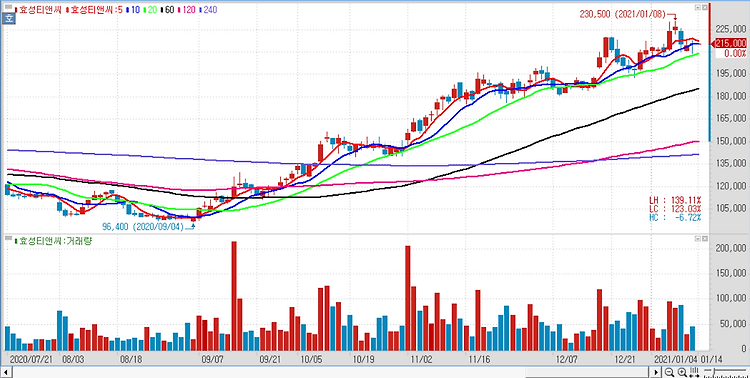The height and width of the screenshot is (378, 750).
Task: Minimize the price chart pane
Action: point(698,7)
